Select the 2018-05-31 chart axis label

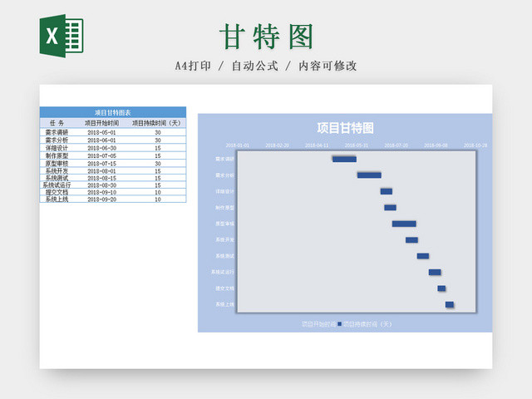[357, 145]
